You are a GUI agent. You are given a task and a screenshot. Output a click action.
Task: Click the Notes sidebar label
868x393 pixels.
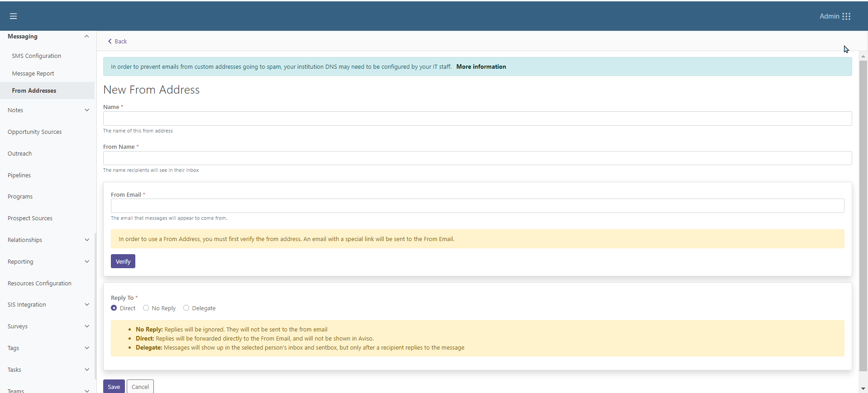click(15, 110)
